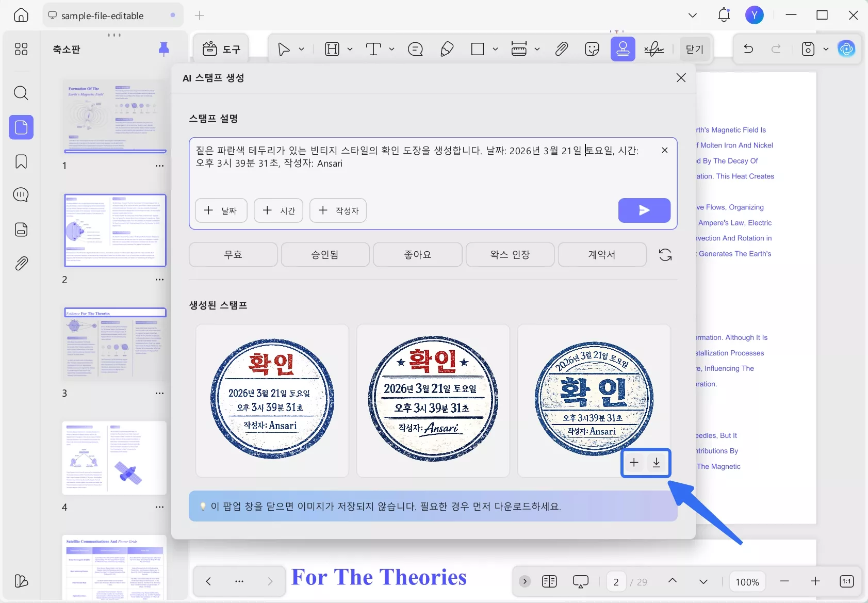Choose the 계약서 preset
The height and width of the screenshot is (603, 868).
pos(602,255)
